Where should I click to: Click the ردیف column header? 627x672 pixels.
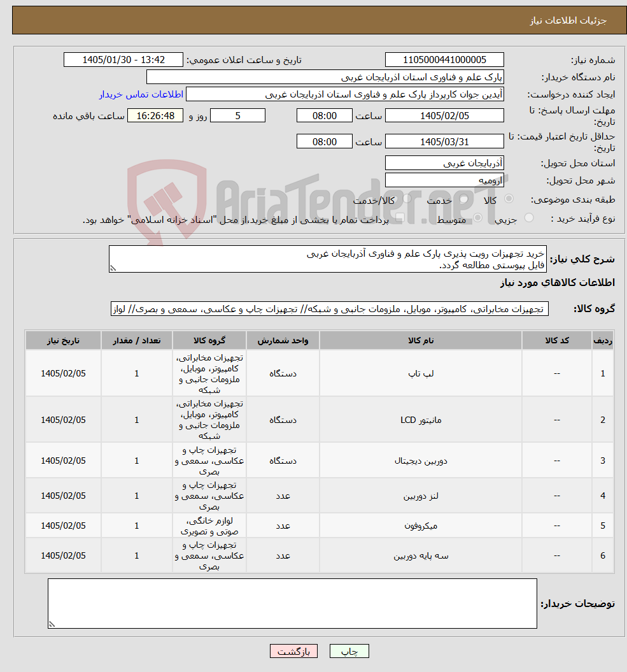click(603, 340)
